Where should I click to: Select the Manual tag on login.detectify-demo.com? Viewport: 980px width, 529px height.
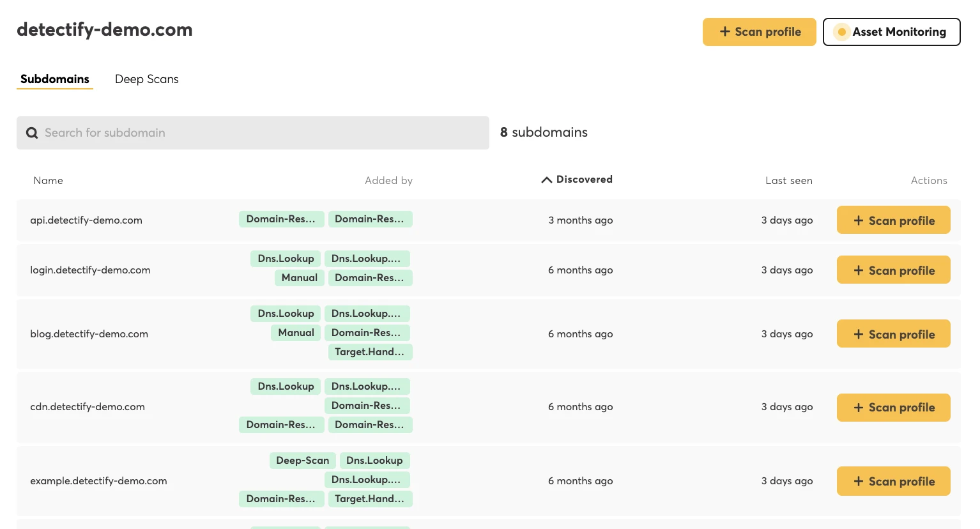[x=299, y=277]
